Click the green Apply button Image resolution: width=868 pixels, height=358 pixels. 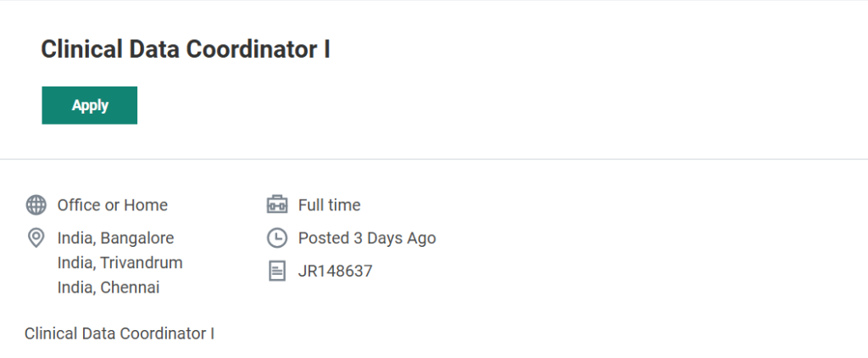tap(89, 105)
